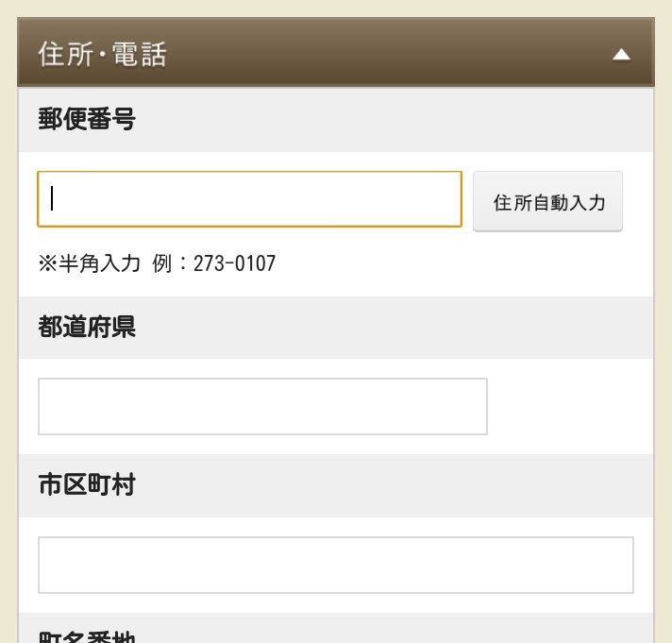Image resolution: width=672 pixels, height=643 pixels.
Task: Click the blinking text cursor in postal field
Action: click(52, 198)
